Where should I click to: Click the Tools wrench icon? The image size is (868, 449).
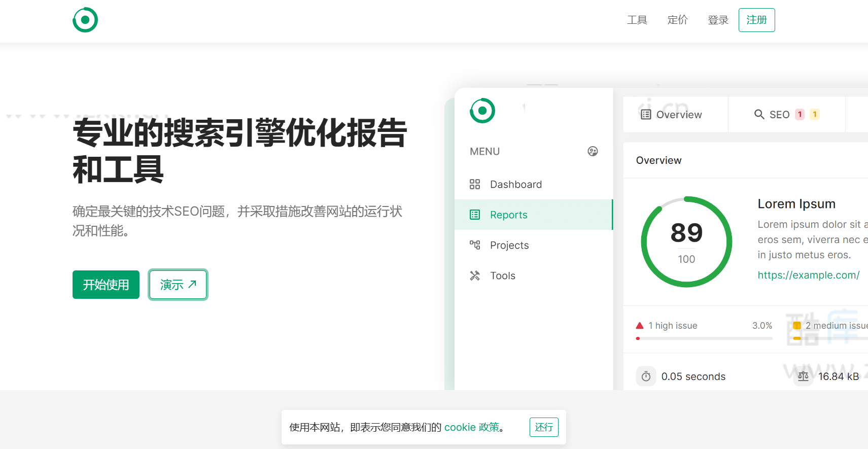point(475,275)
